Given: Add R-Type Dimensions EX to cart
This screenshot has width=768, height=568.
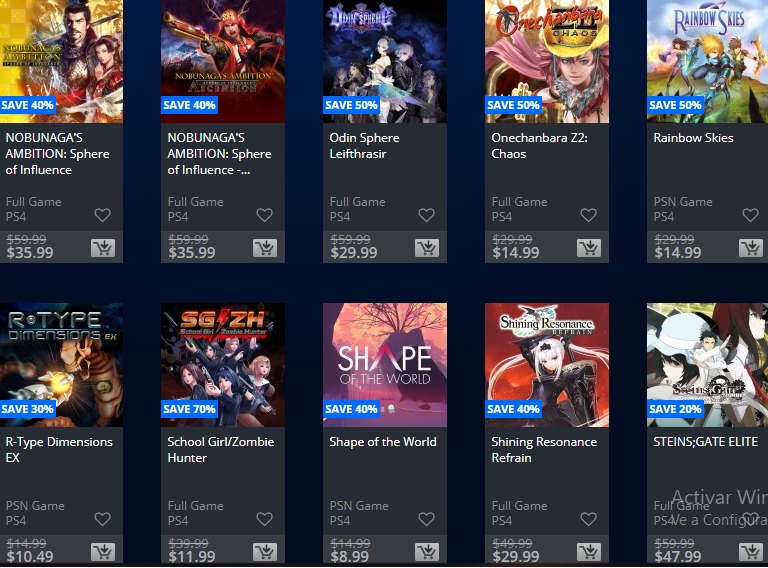Looking at the screenshot, I should 103,552.
